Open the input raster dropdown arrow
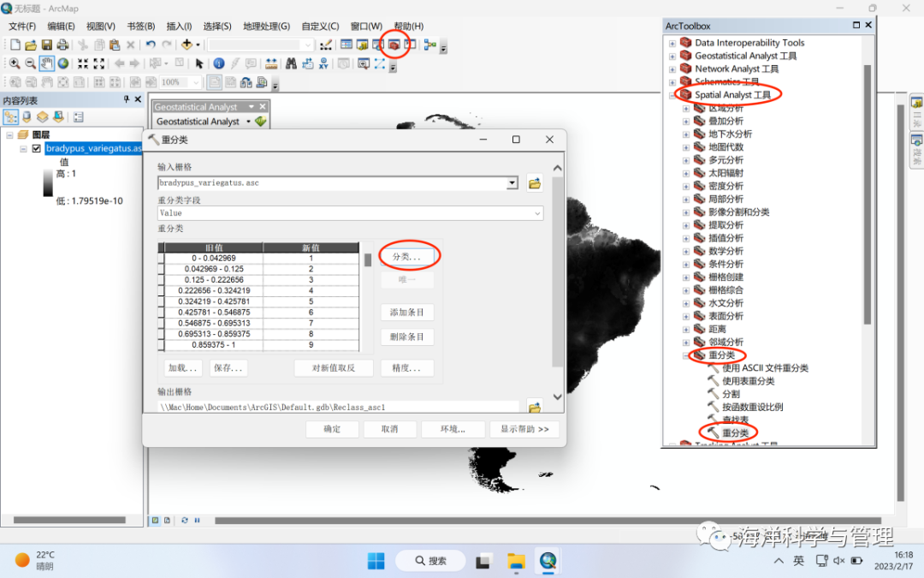This screenshot has height=578, width=924. click(x=512, y=183)
